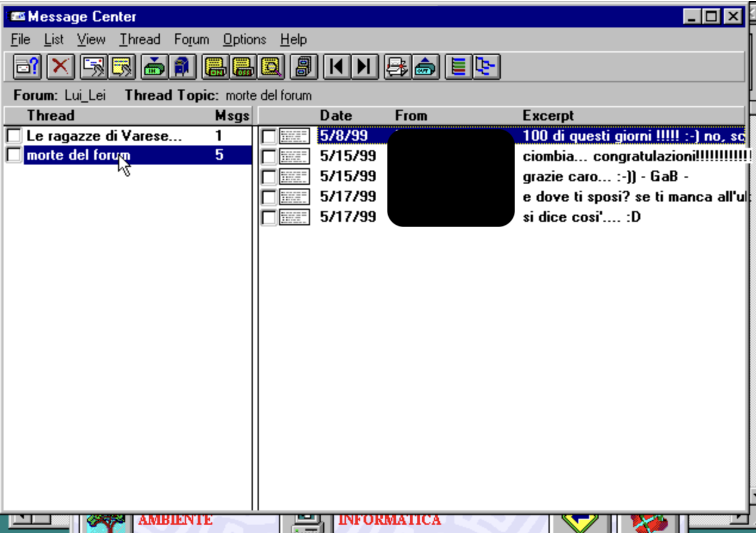Select the 'morte del forum' thread row

tap(128, 156)
